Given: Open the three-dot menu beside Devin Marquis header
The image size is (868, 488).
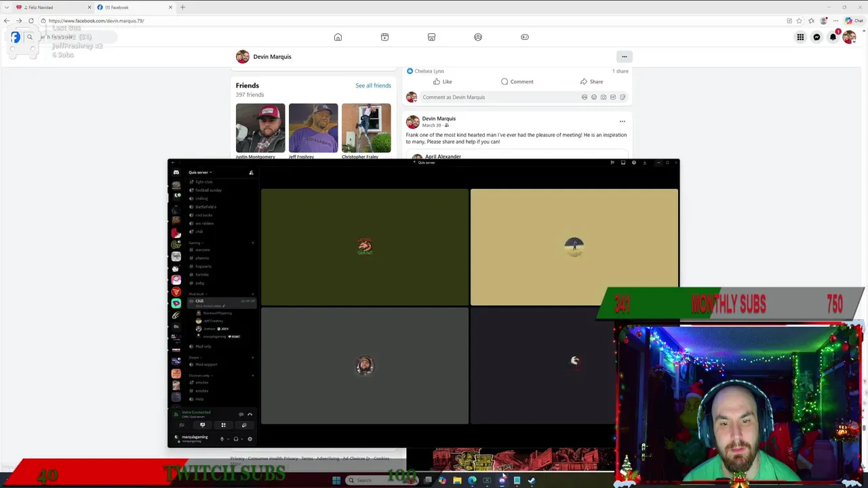Looking at the screenshot, I should (x=625, y=57).
